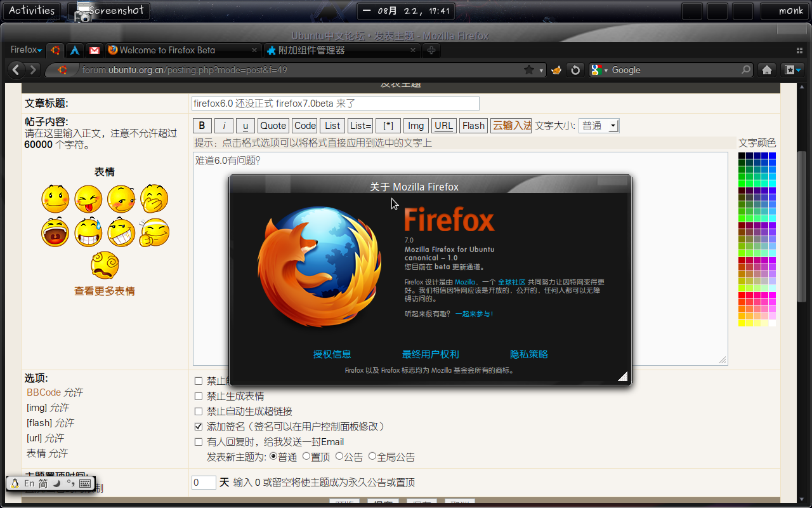The height and width of the screenshot is (508, 812).
Task: Open the monk user menu
Action: click(785, 11)
